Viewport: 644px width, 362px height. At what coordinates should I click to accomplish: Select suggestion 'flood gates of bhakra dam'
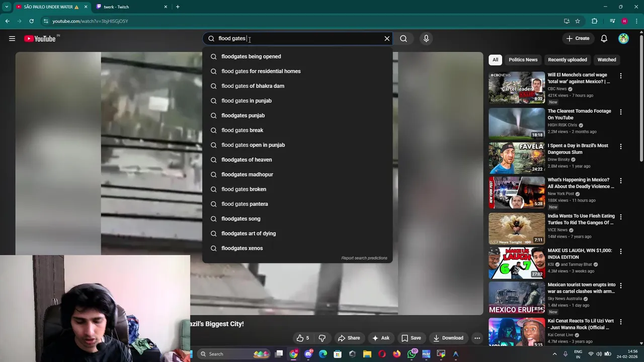(297, 86)
